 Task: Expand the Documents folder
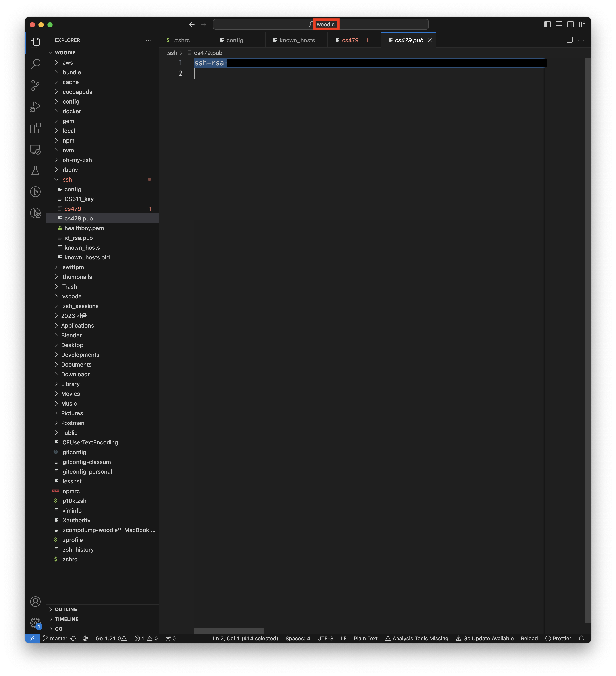tap(76, 365)
